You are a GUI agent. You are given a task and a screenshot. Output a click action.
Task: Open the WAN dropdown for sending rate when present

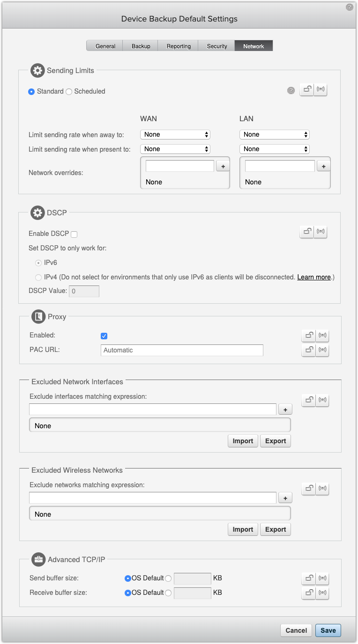[175, 149]
